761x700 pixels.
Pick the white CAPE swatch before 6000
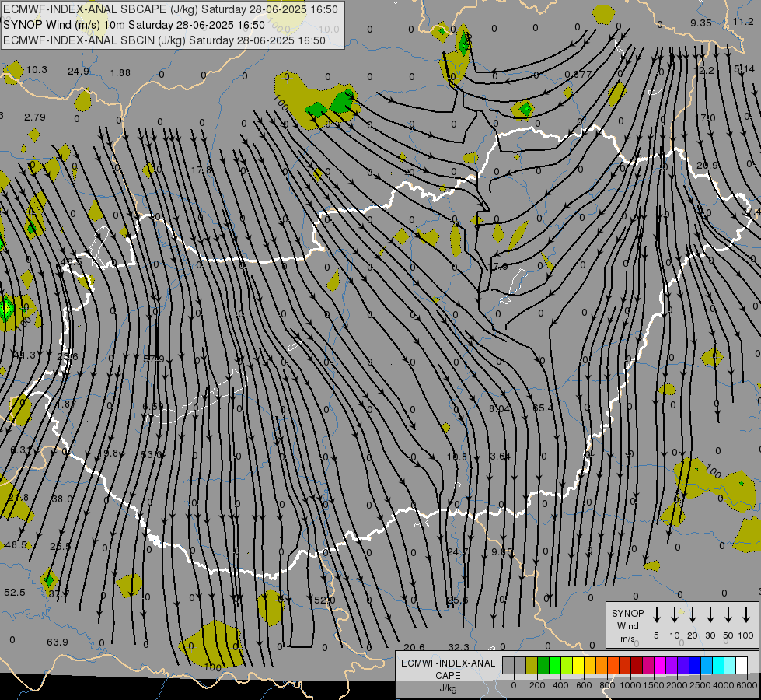[741, 665]
